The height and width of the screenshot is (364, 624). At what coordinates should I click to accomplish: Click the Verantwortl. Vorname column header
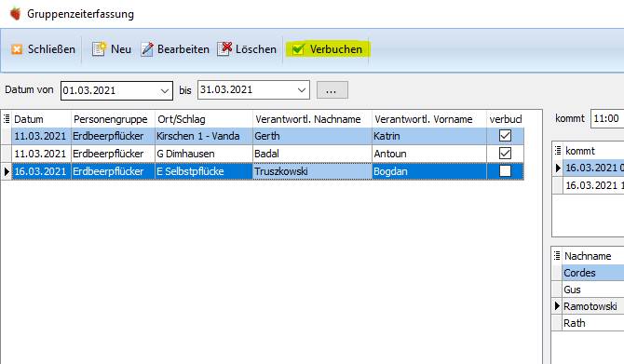click(x=429, y=119)
